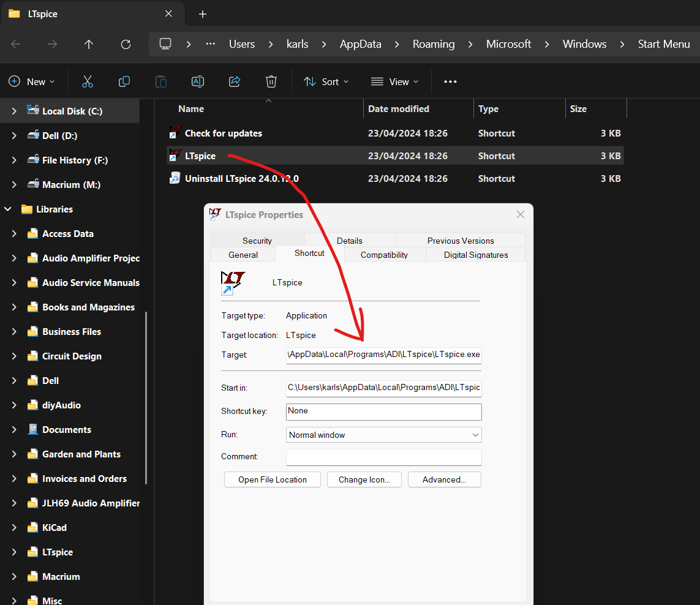Click the Cut scissors icon in toolbar

point(88,81)
